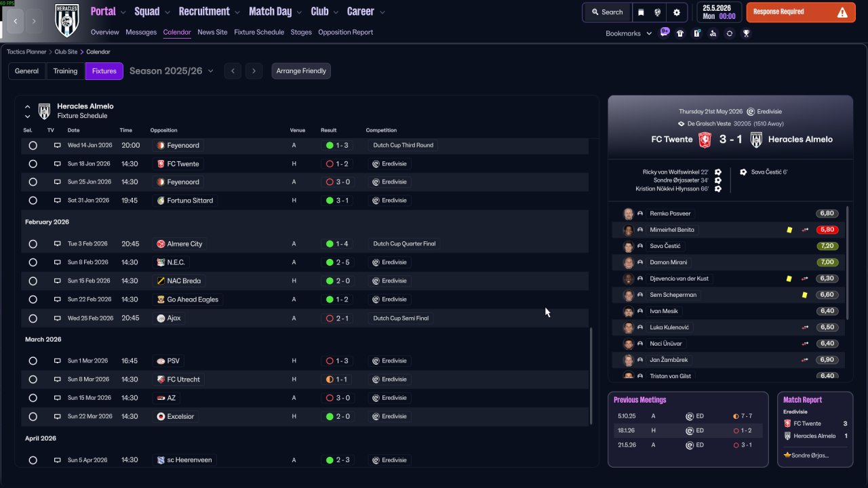This screenshot has height=488, width=868.
Task: Open the settings gear icon
Action: 677,12
